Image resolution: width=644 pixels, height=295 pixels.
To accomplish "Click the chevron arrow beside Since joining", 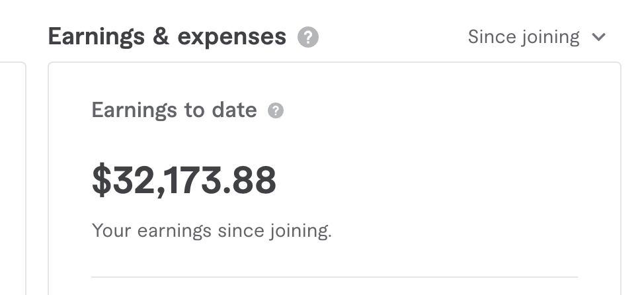I will coord(599,38).
